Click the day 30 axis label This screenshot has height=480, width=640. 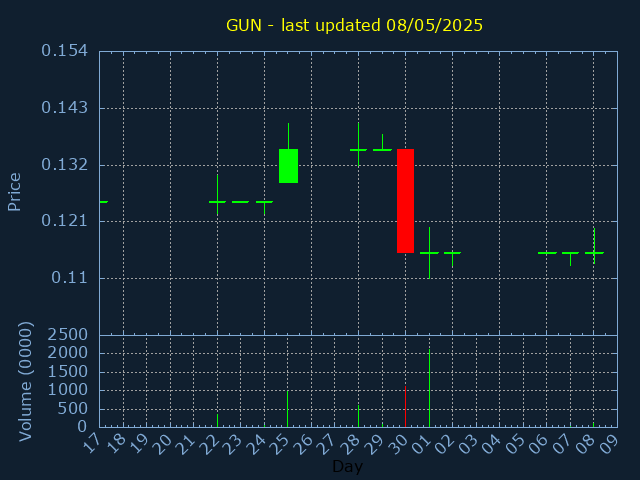click(398, 444)
